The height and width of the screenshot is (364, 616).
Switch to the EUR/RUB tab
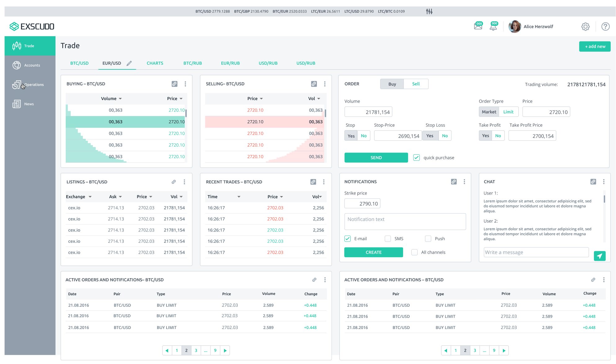(x=230, y=63)
